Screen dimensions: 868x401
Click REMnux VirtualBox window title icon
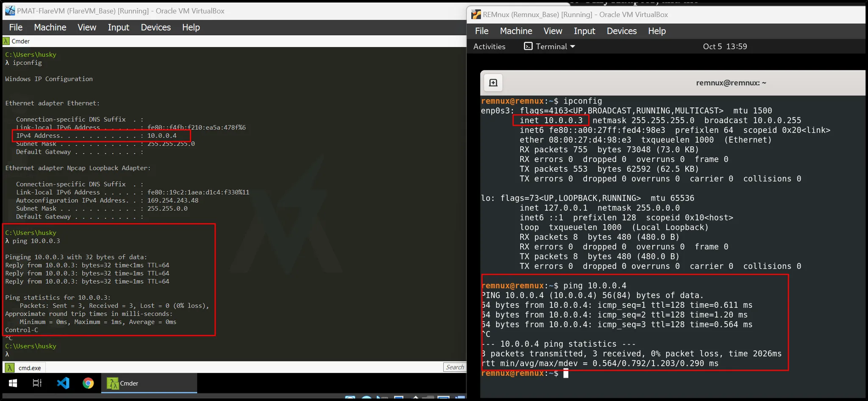476,14
